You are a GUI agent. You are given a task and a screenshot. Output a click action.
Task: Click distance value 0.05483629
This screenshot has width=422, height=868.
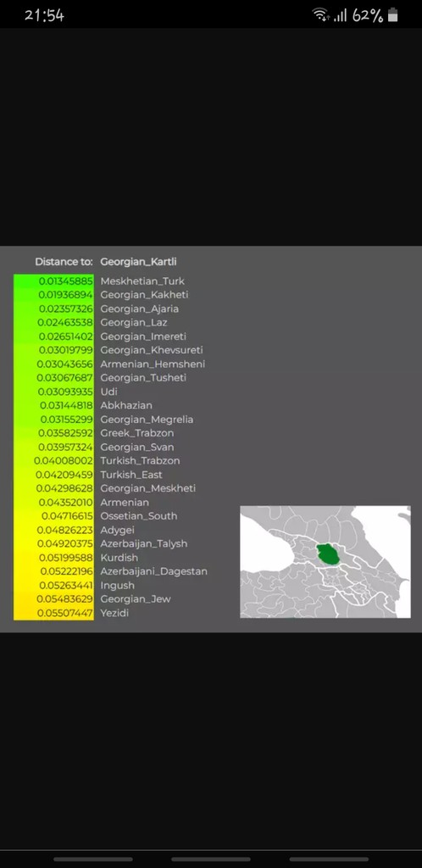(x=65, y=599)
